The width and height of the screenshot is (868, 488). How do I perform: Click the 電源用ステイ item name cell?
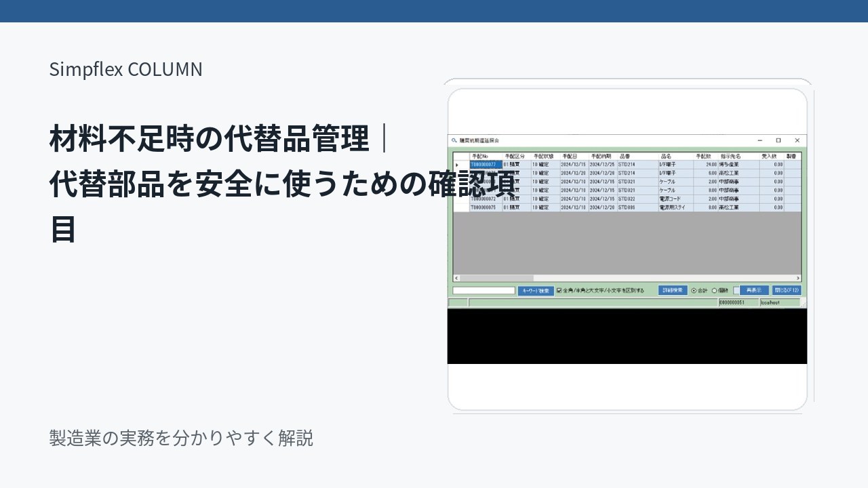coord(676,208)
